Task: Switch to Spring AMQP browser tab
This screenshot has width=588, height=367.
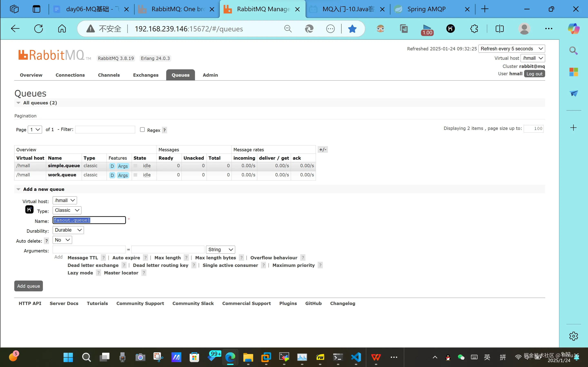Action: [x=427, y=9]
